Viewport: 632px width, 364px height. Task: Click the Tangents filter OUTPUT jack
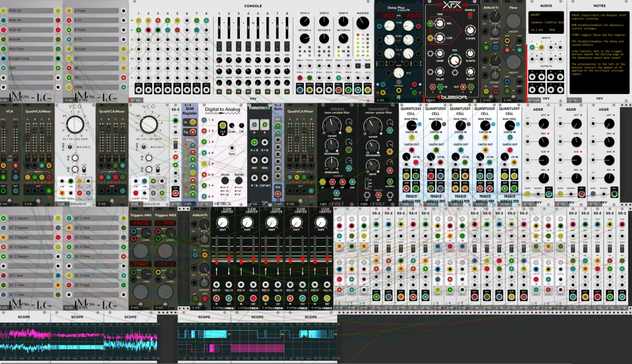coord(390,182)
